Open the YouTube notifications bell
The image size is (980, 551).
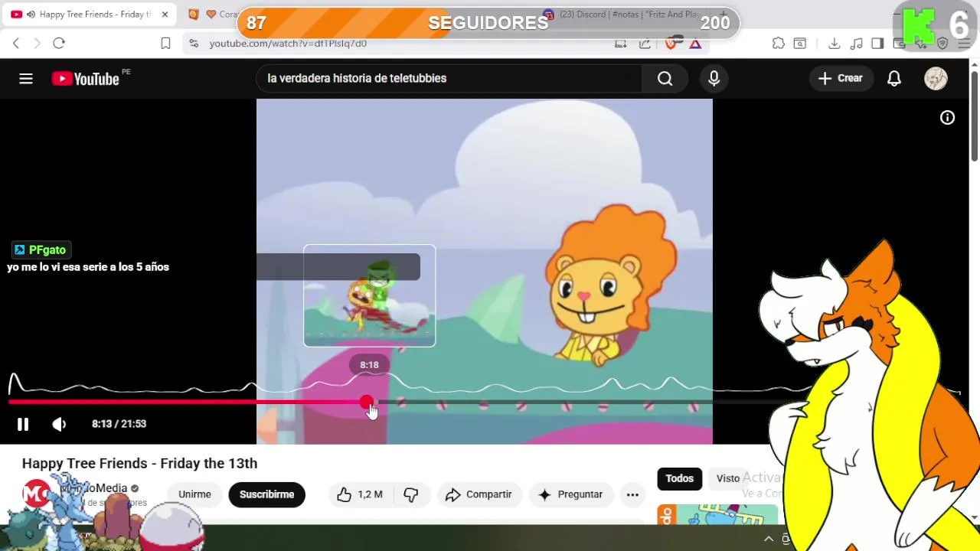(894, 78)
